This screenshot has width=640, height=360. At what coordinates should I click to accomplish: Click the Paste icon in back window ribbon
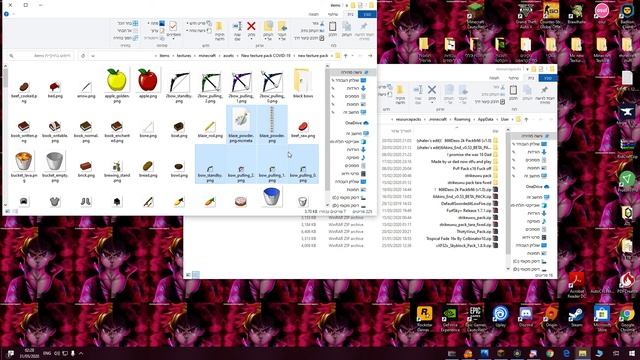coord(513,90)
